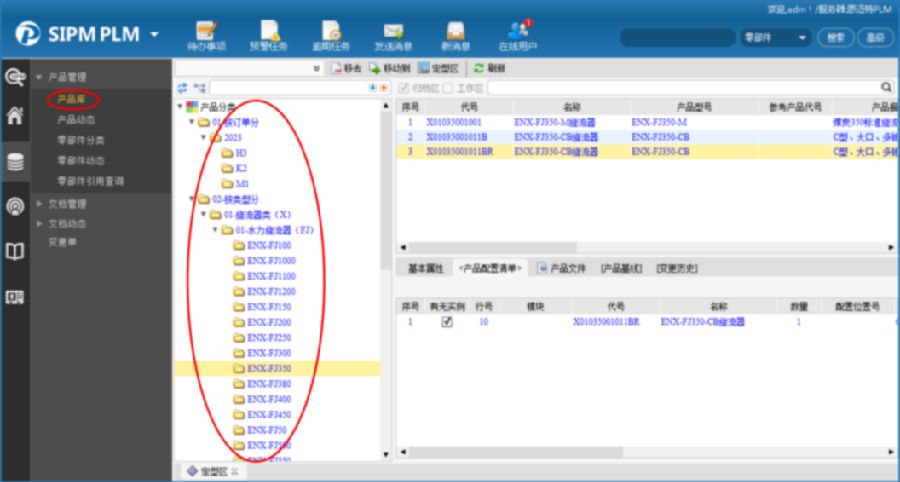This screenshot has width=900, height=482.
Task: Click the home icon in left sidebar
Action: tap(15, 115)
